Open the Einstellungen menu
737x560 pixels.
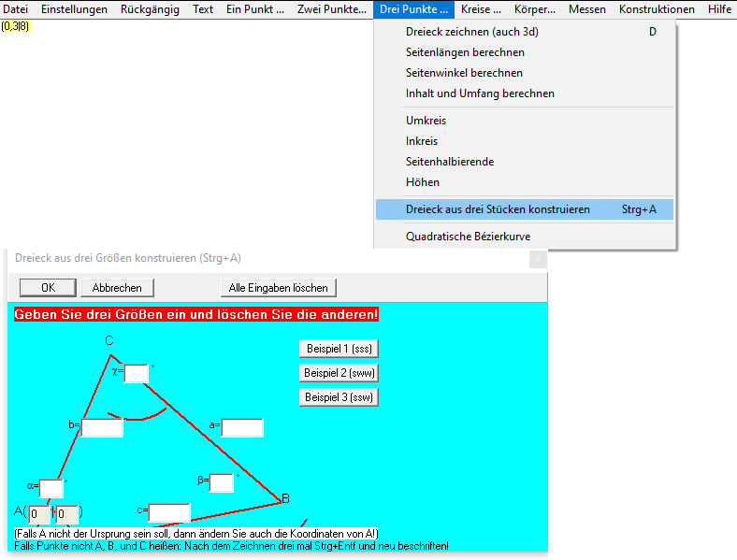(74, 9)
